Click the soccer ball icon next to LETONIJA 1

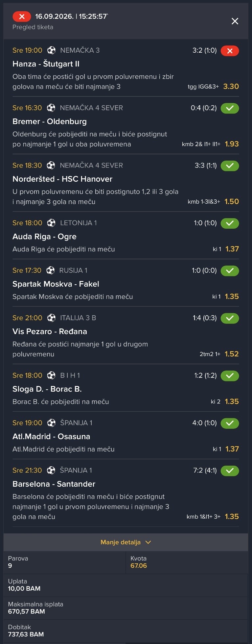coord(51,223)
